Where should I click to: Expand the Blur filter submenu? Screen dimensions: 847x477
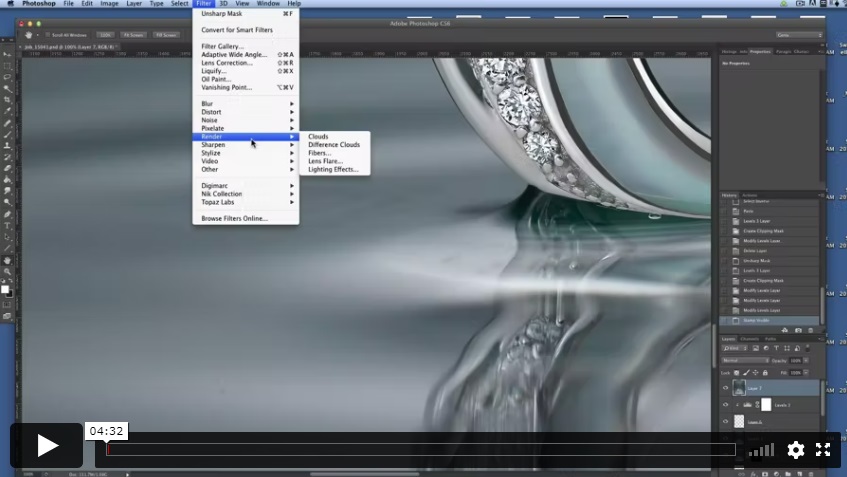(x=246, y=104)
